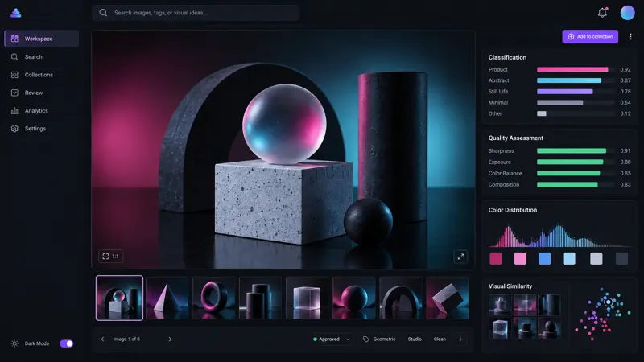Screen dimensions: 644x362
Task: Select the light gray color swatch
Action: point(597,258)
